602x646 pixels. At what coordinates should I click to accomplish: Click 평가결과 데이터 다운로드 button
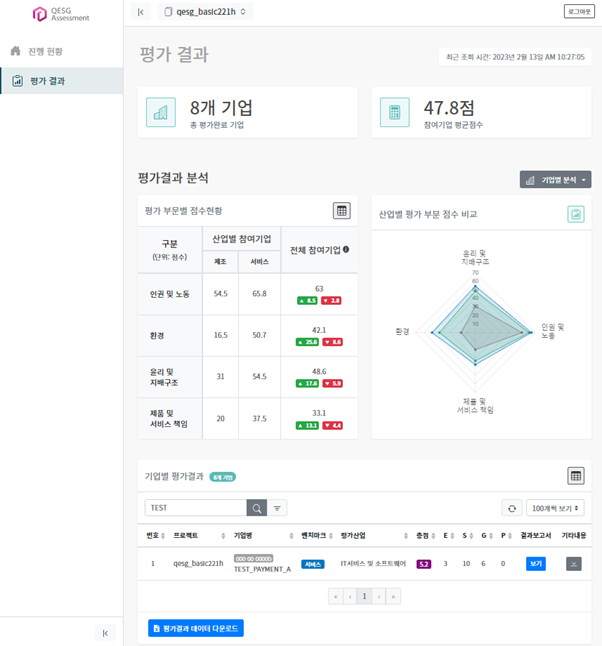click(196, 628)
